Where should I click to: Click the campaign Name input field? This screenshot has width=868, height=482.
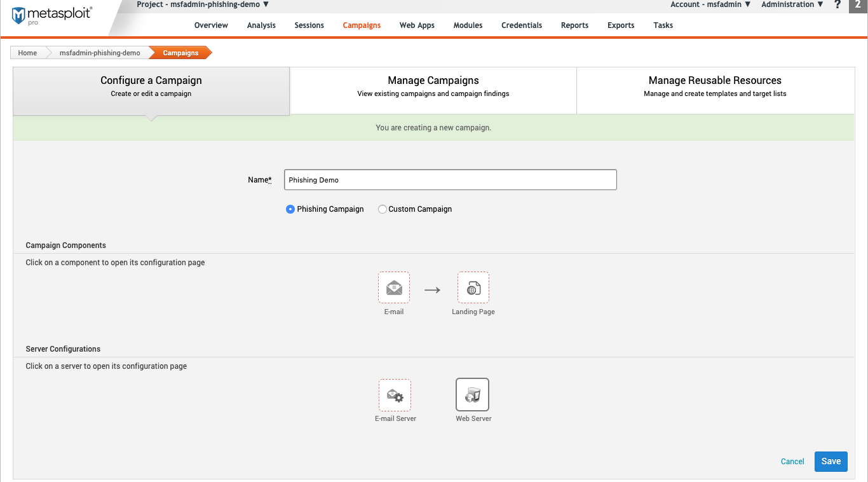[450, 180]
